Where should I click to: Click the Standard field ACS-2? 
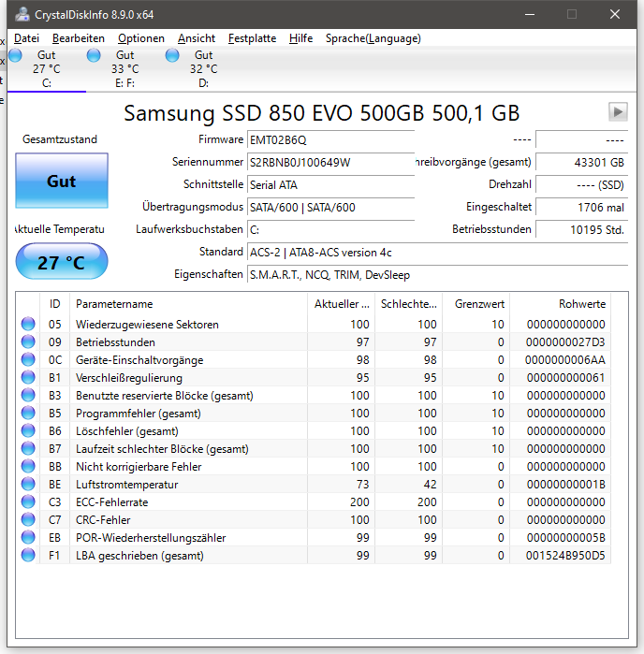[437, 253]
